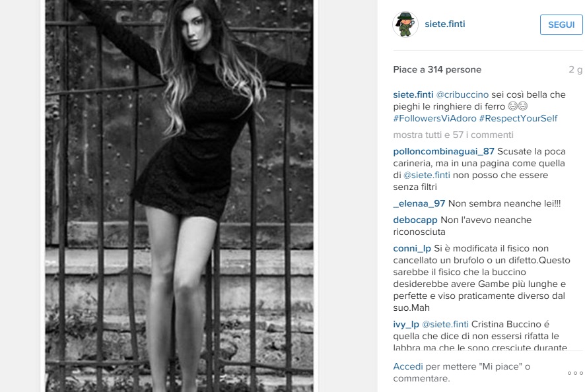Visit the debocapp commenter profile
The width and height of the screenshot is (585, 392).
(415, 220)
